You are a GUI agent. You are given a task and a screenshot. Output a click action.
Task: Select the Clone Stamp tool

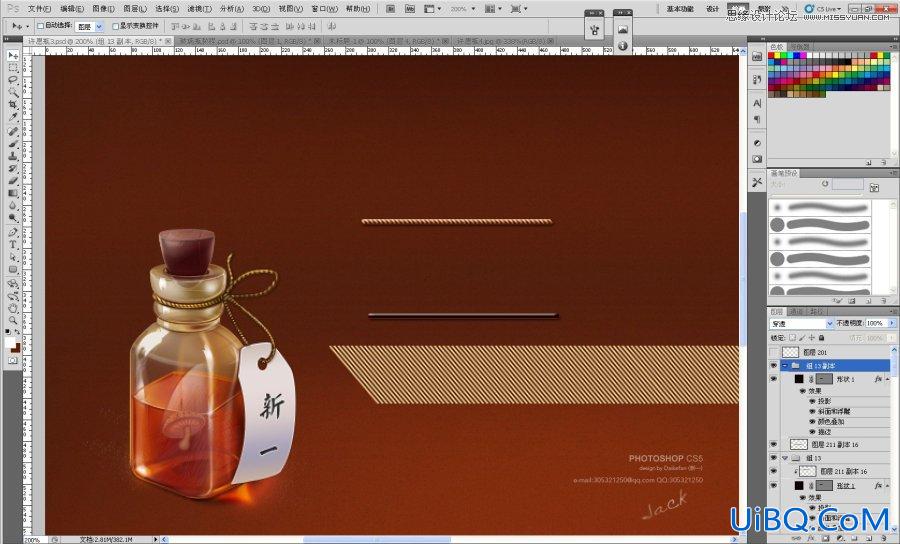click(13, 156)
